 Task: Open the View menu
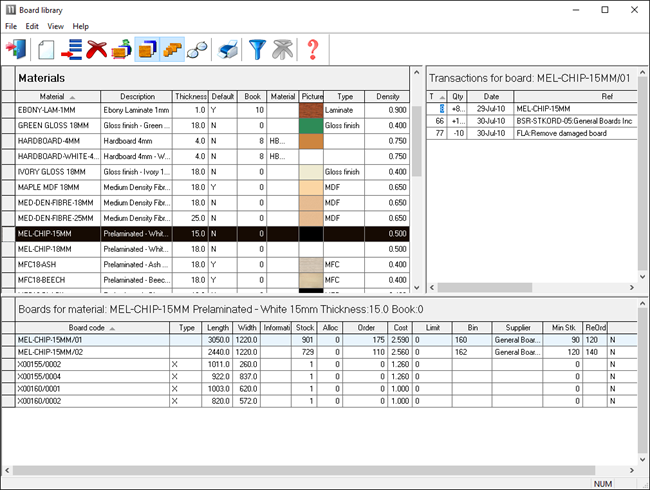(x=55, y=26)
